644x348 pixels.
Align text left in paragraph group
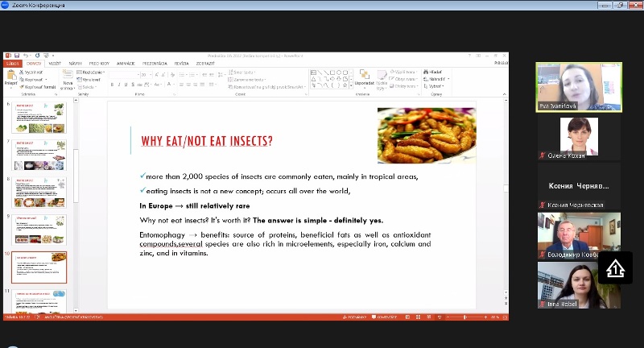182,85
